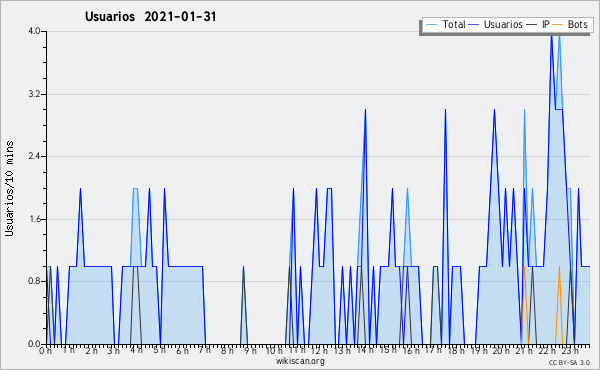Select the 'Usuarios' legend entry
This screenshot has width=600, height=370.
pos(503,24)
